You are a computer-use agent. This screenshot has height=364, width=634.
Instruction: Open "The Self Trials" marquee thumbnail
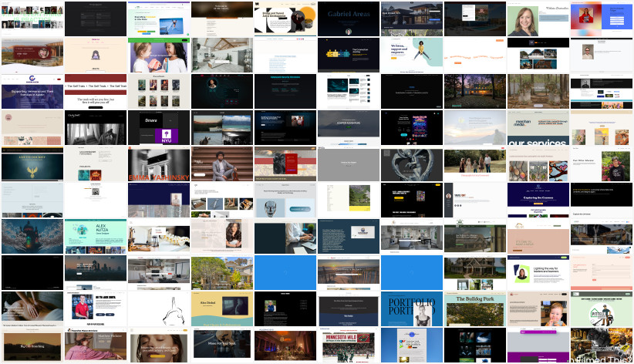[96, 92]
